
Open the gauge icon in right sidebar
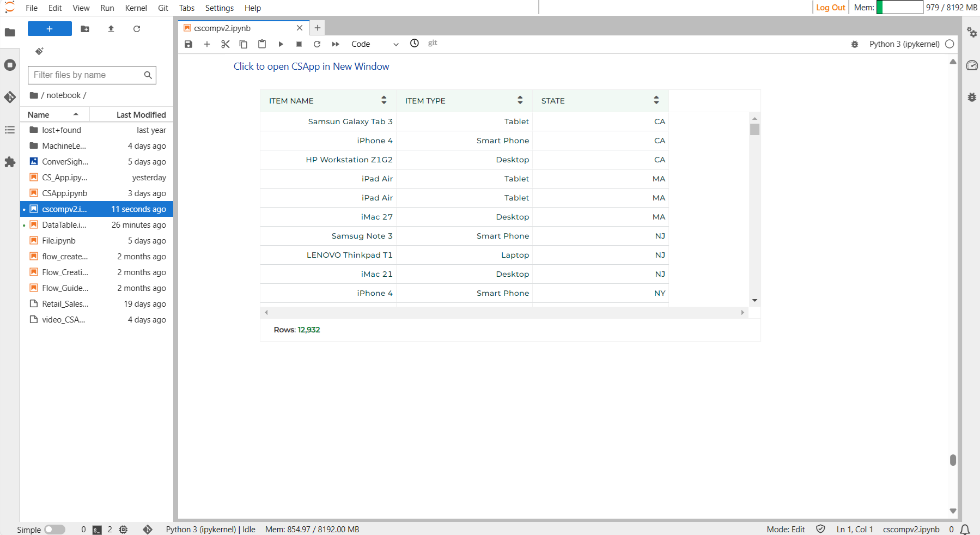[972, 65]
